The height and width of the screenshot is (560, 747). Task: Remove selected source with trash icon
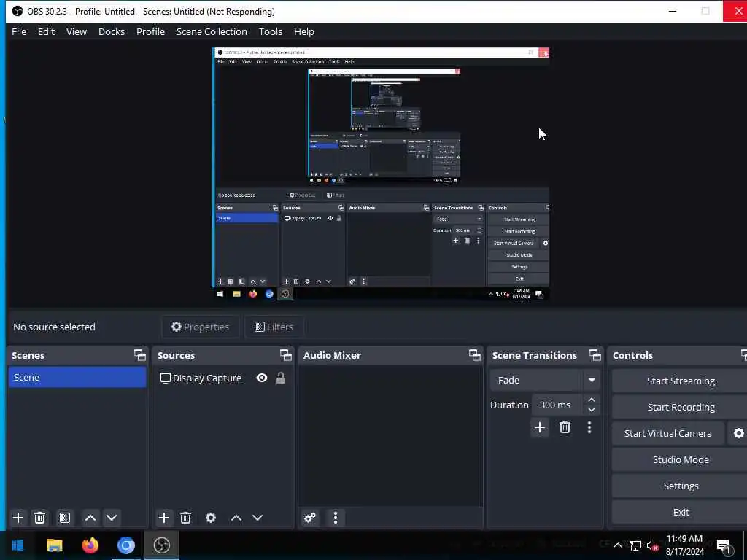[186, 518]
